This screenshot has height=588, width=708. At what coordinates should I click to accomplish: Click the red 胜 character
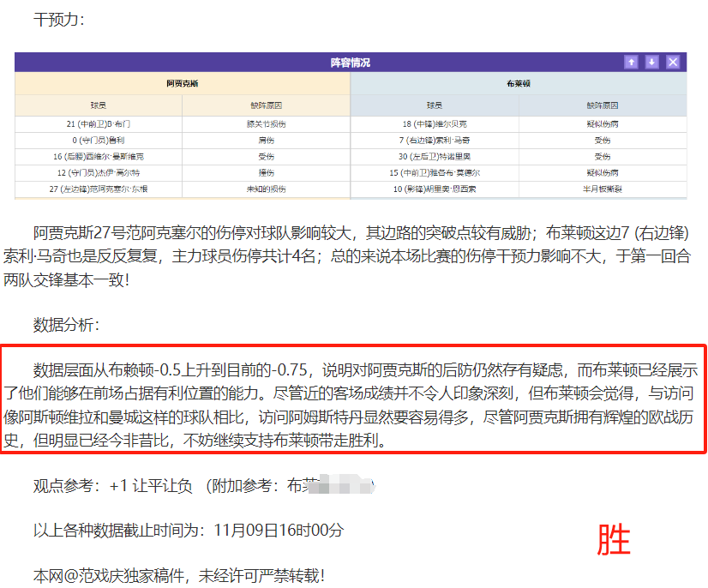[x=614, y=540]
